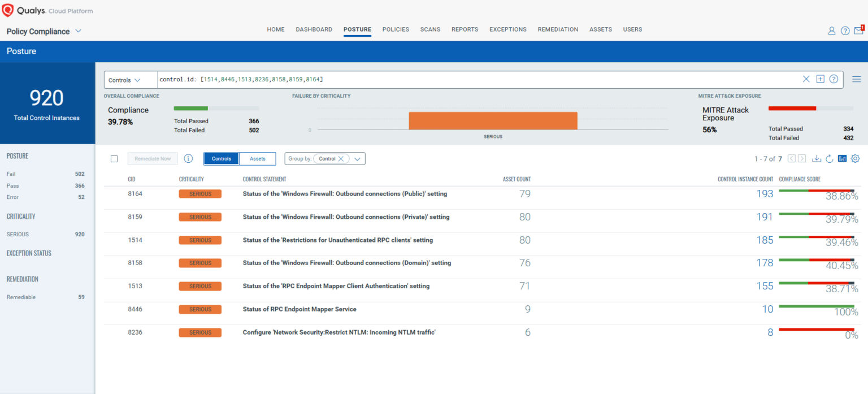
Task: Go to the Dashboard tab
Action: pyautogui.click(x=314, y=29)
